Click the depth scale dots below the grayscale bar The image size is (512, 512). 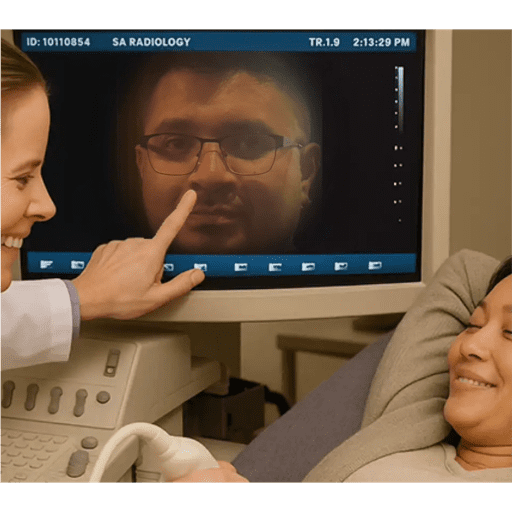[x=398, y=183]
